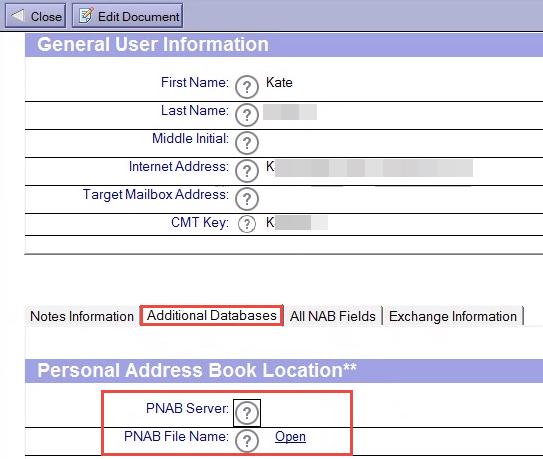Open help icon beside Internet Address
Image resolution: width=543 pixels, height=459 pixels.
point(247,171)
